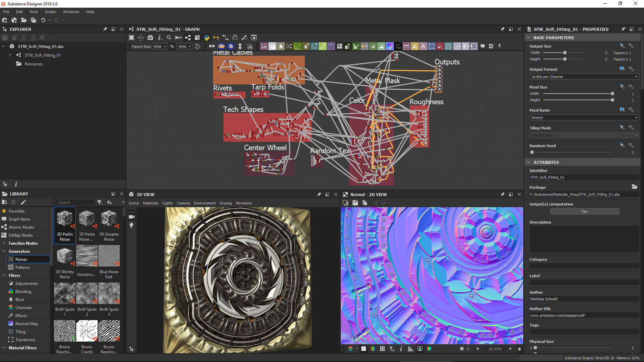
Task: Pin the Properties panel
Action: tap(623, 29)
